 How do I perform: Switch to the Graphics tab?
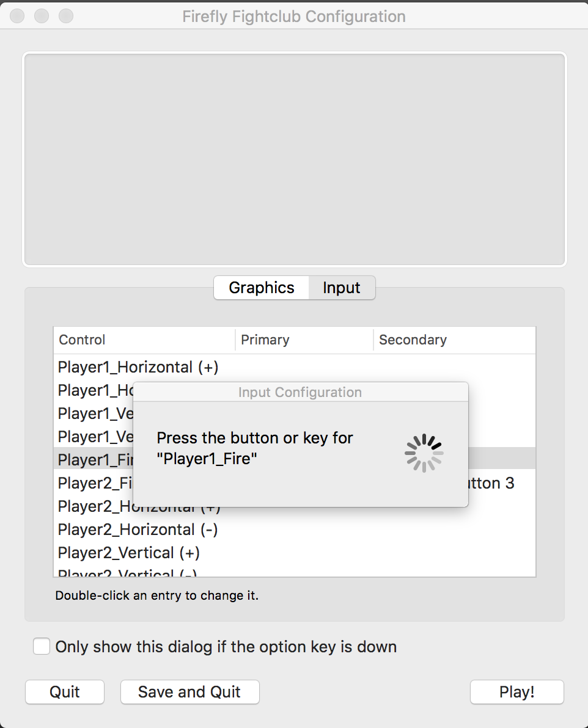(262, 288)
